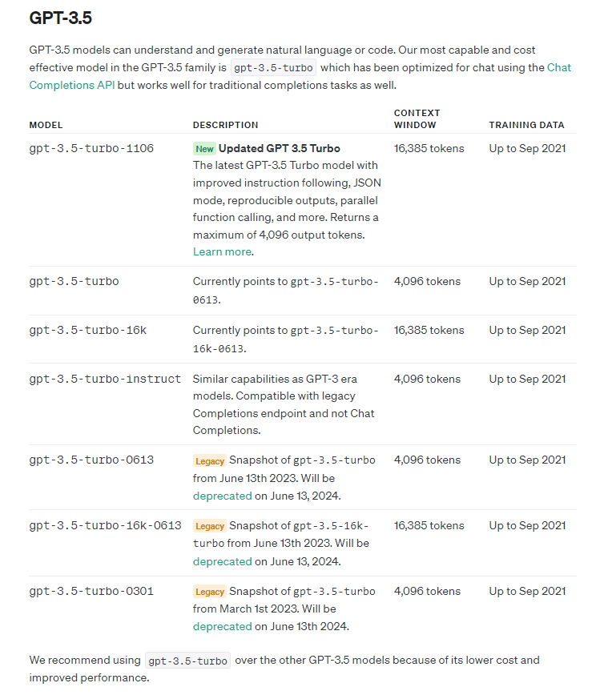The height and width of the screenshot is (695, 616).
Task: Click the green New badge
Action: coord(204,149)
